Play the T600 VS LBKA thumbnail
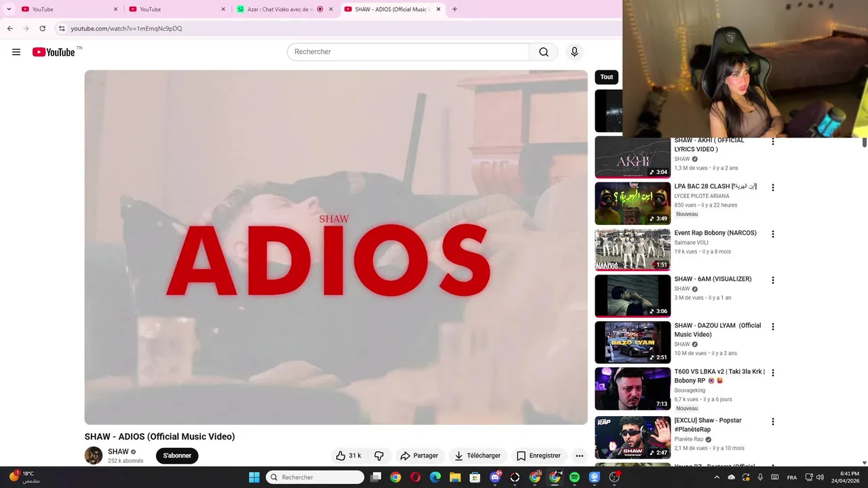 pos(633,388)
